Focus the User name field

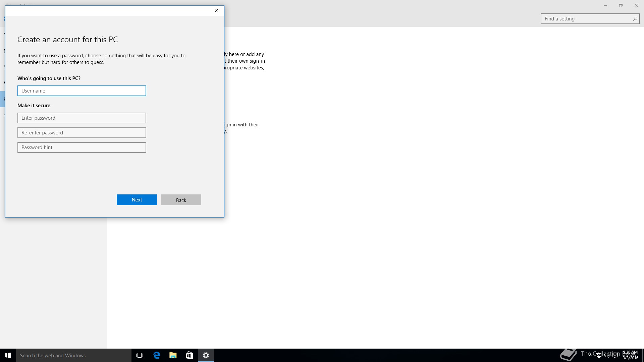click(x=82, y=91)
